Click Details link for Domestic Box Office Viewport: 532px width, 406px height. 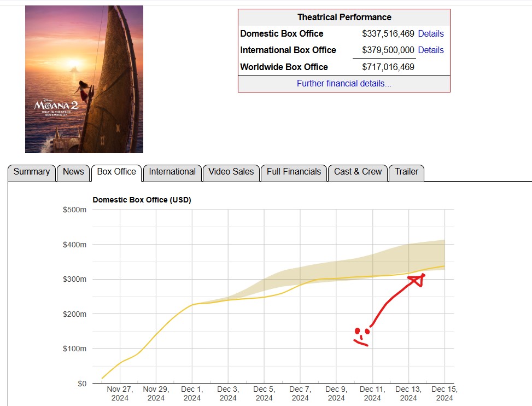(x=431, y=33)
